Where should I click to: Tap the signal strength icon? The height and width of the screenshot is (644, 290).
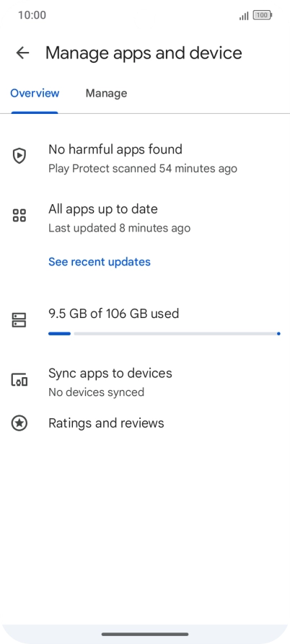[244, 16]
